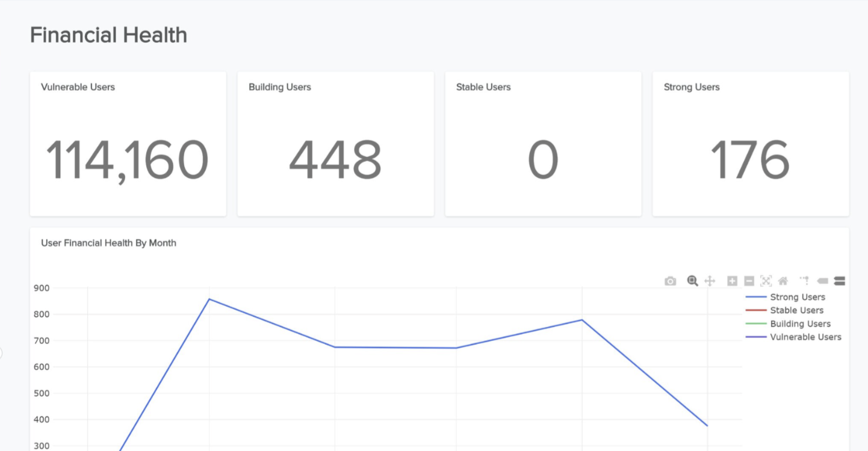The width and height of the screenshot is (868, 451).
Task: Zoom in on the chart using the plus icon
Action: (x=731, y=280)
